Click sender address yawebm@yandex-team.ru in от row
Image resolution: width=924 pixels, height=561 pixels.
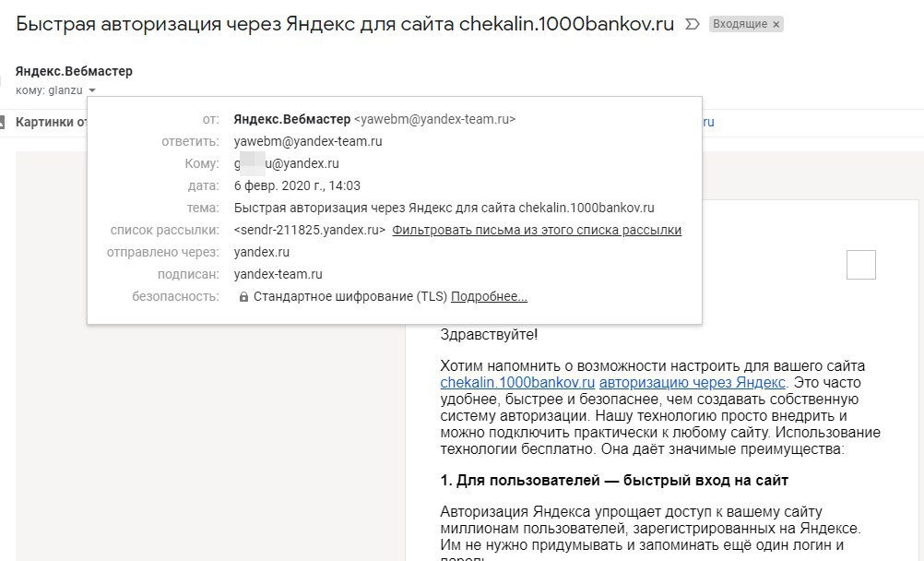click(434, 119)
